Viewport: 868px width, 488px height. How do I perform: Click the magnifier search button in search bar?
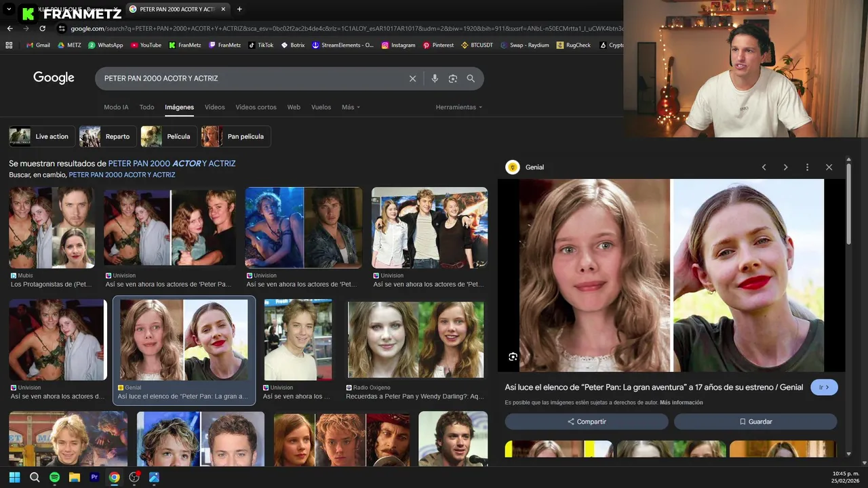[471, 79]
